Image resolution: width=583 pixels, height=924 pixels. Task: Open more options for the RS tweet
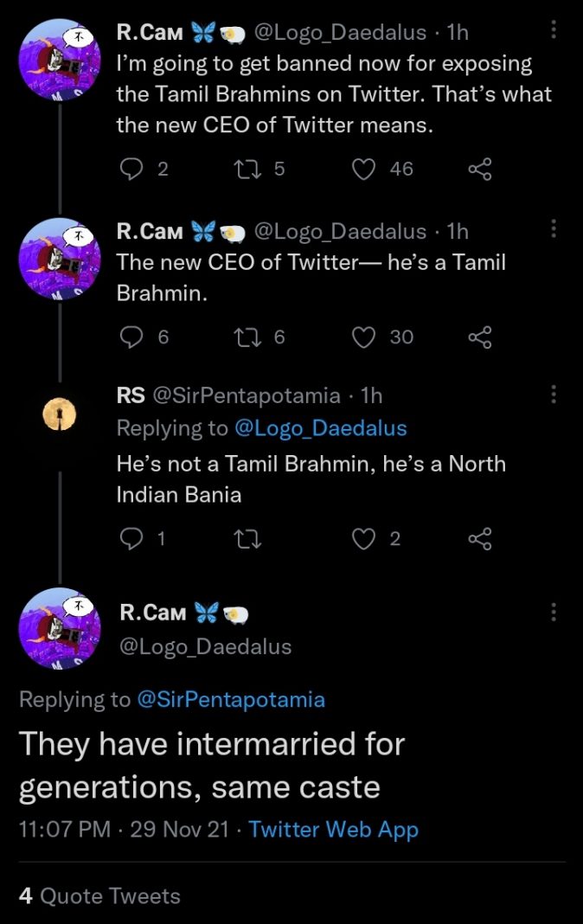click(x=554, y=395)
